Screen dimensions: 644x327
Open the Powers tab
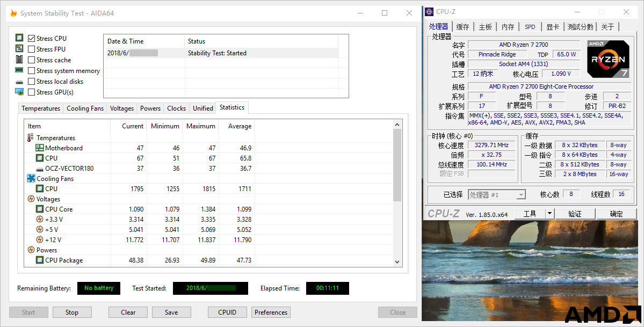[150, 108]
